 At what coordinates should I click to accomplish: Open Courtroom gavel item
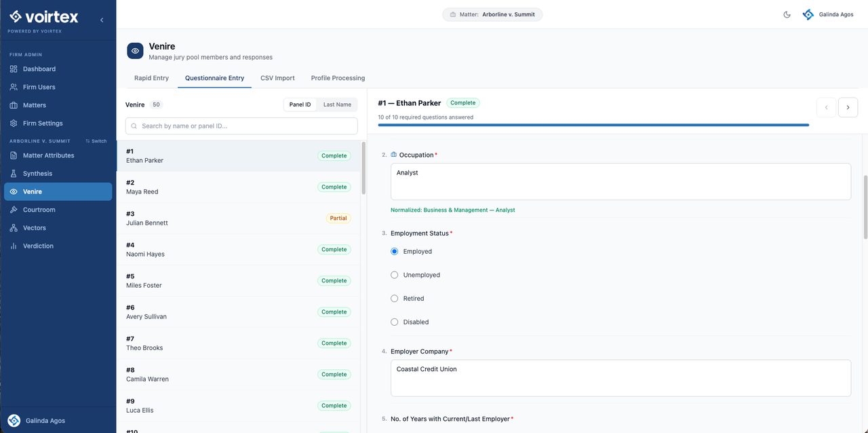point(58,210)
